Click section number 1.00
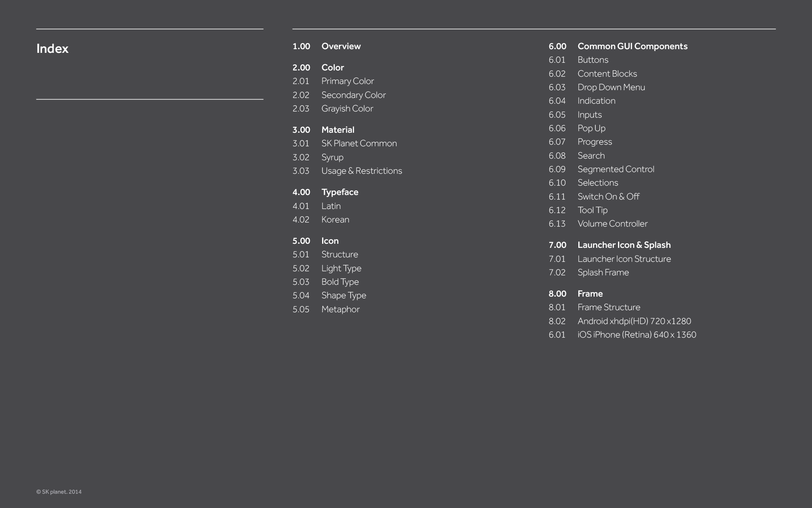This screenshot has height=508, width=812. click(301, 46)
